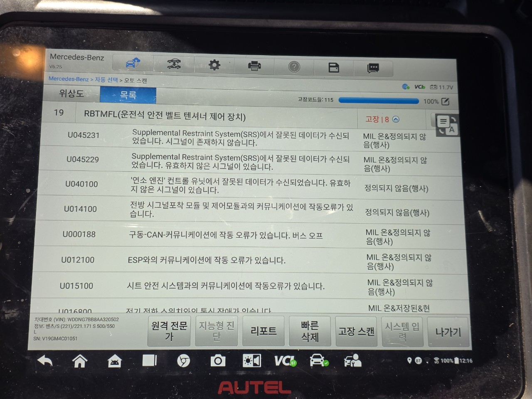Image resolution: width=532 pixels, height=399 pixels.
Task: Select the 목록 tab
Action: [x=128, y=95]
